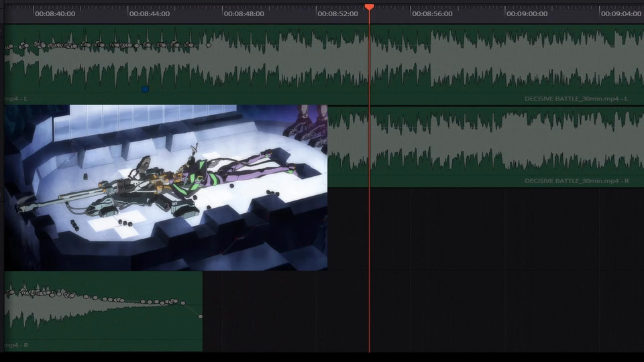Image resolution: width=644 pixels, height=362 pixels.
Task: Click ruler timecode 00:08:44:00
Action: click(x=150, y=13)
